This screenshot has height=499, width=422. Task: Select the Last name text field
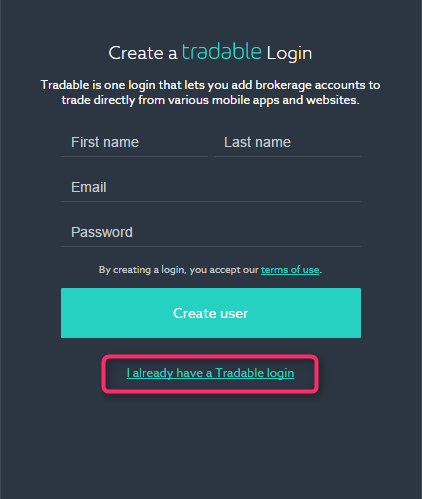tap(287, 142)
